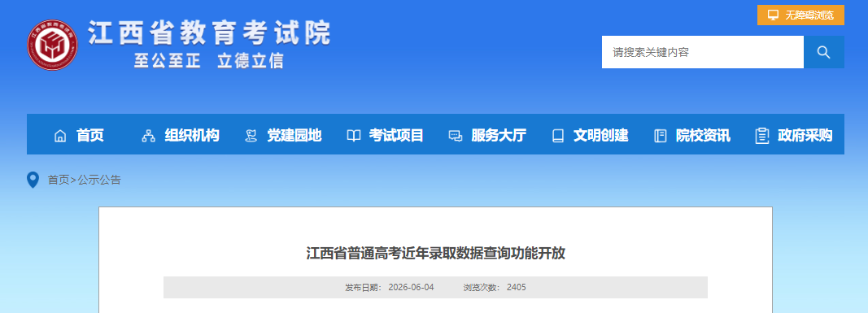
Task: Select 服务大厅 in the nav bar
Action: [499, 136]
